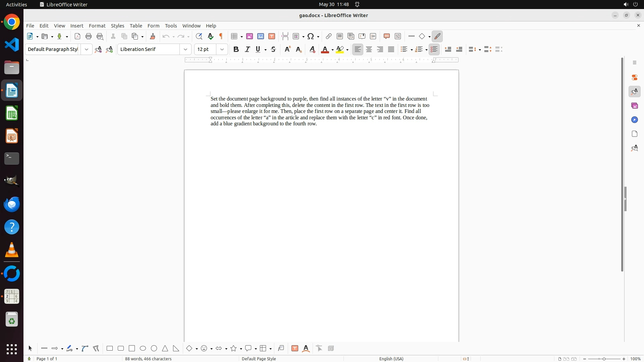Open the font size dropdown list
644x362 pixels.
pyautogui.click(x=222, y=49)
